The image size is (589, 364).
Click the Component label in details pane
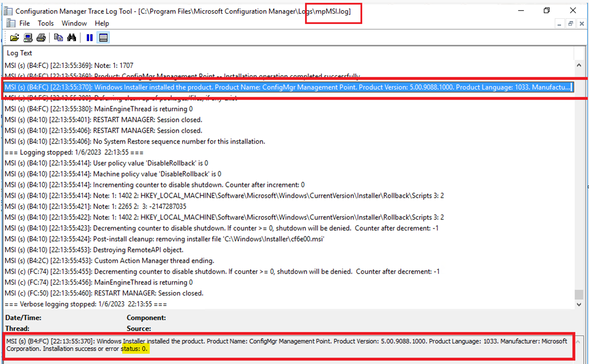[146, 318]
